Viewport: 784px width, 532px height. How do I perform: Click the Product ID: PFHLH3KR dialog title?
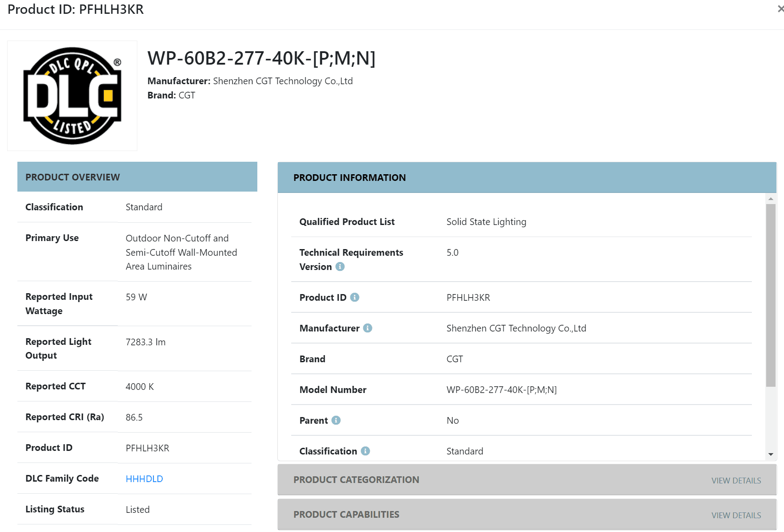(x=76, y=9)
